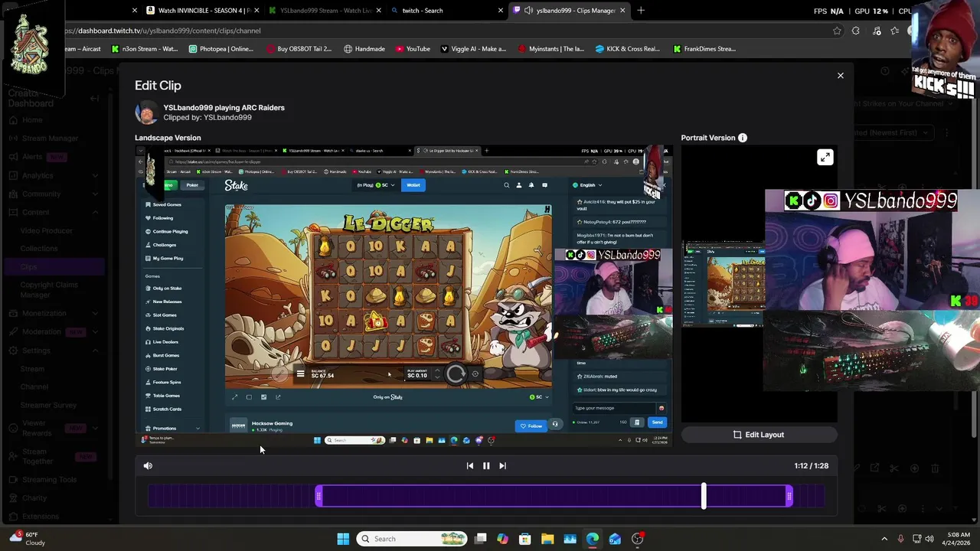The width and height of the screenshot is (980, 551).
Task: Open the taskbar weather widget
Action: [x=27, y=539]
